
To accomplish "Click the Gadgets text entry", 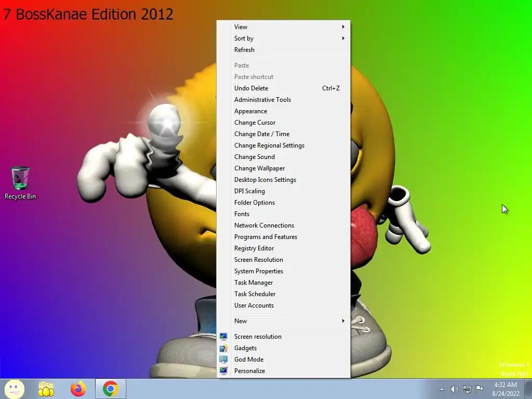I will 245,348.
